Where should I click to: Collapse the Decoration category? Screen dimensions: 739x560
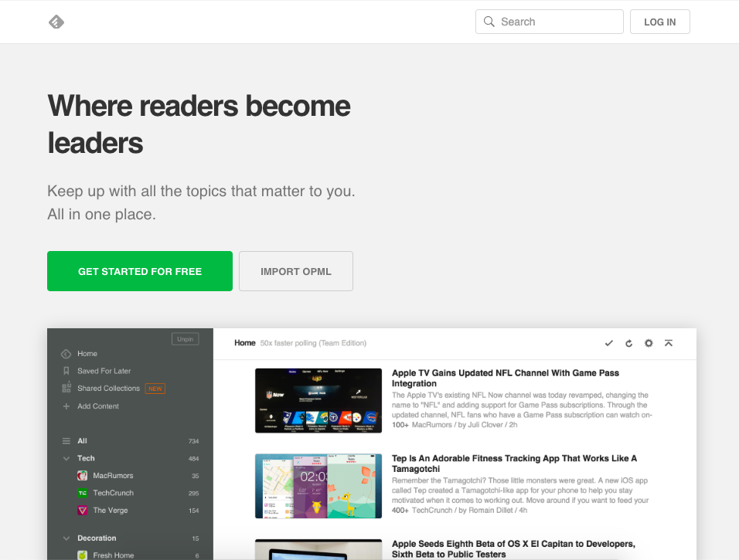pos(66,538)
